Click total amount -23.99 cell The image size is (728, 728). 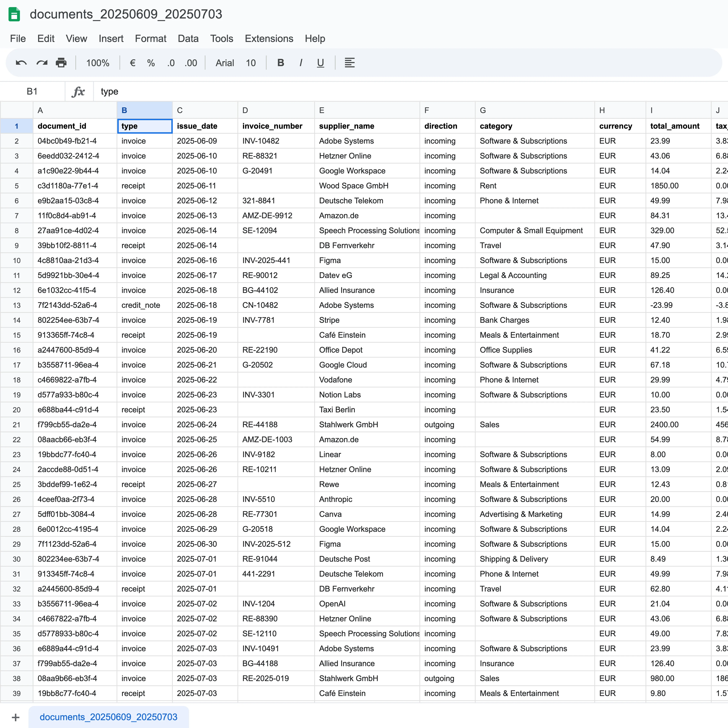(x=678, y=305)
